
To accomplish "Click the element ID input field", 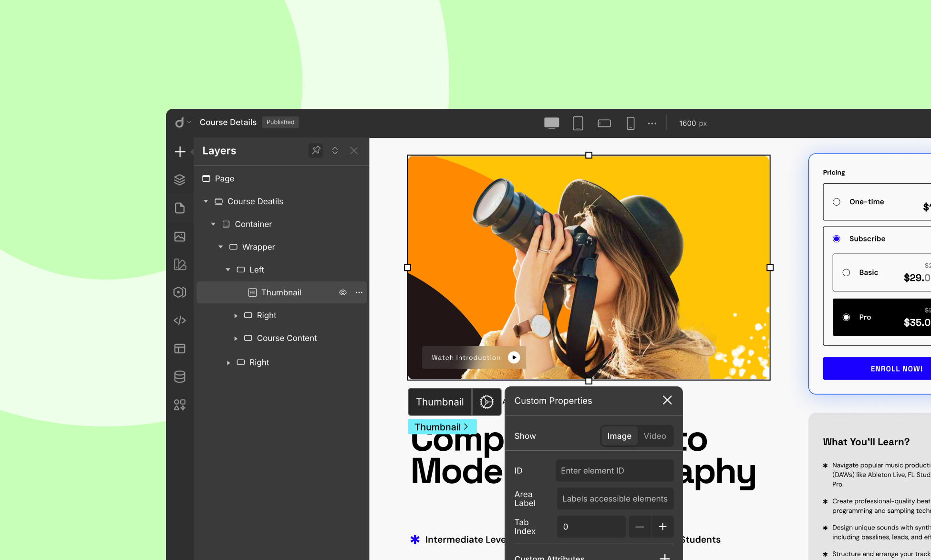I will pos(615,471).
